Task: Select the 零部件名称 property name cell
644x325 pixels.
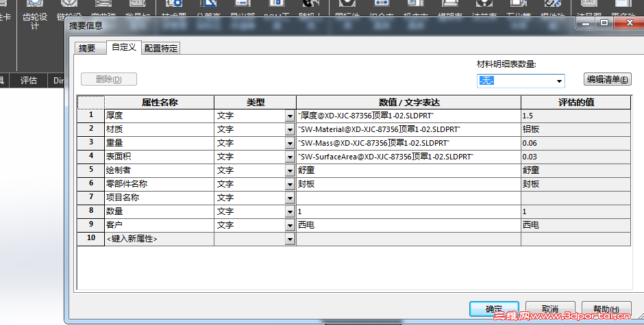Action: click(x=160, y=184)
